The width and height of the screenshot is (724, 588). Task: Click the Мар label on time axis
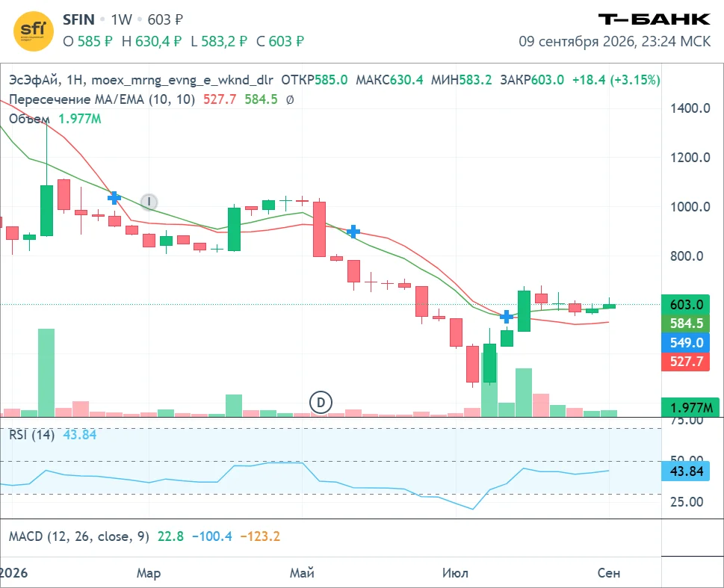click(149, 573)
